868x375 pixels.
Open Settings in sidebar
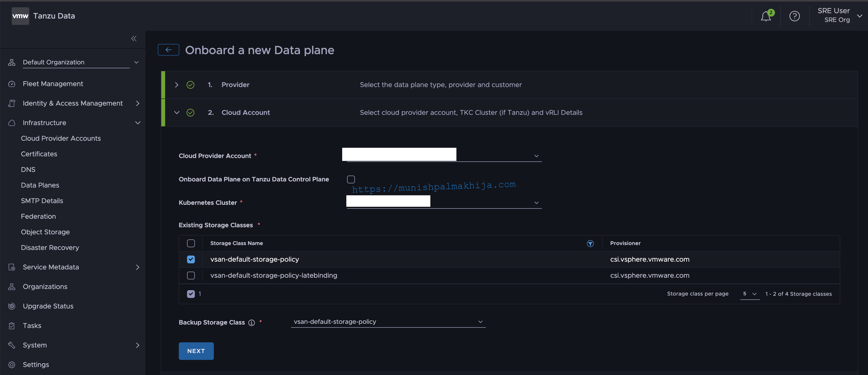pos(36,365)
